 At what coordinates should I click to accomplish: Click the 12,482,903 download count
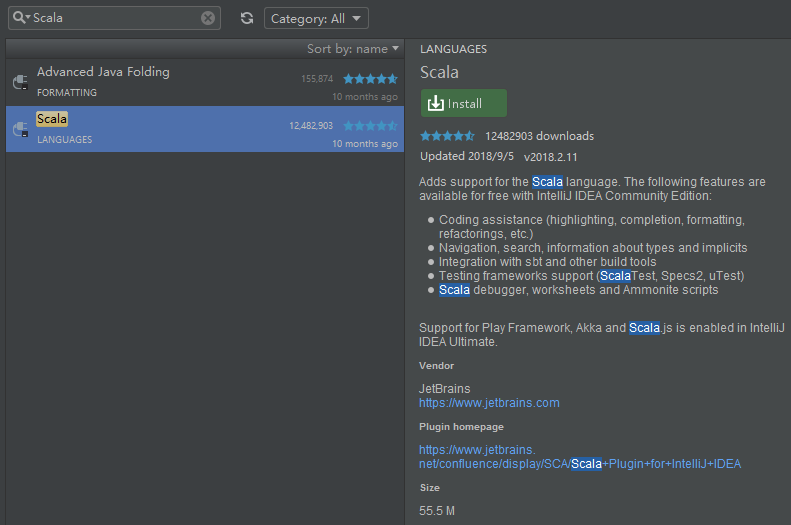311,126
